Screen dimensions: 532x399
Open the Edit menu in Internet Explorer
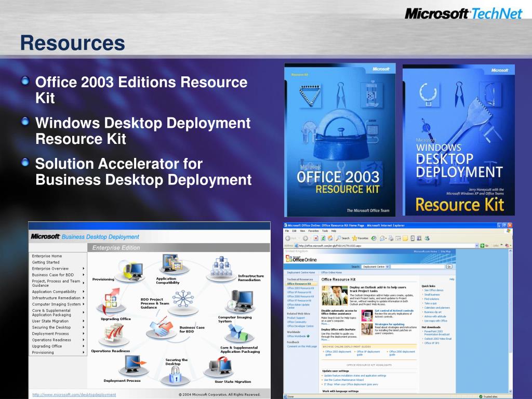294,231
